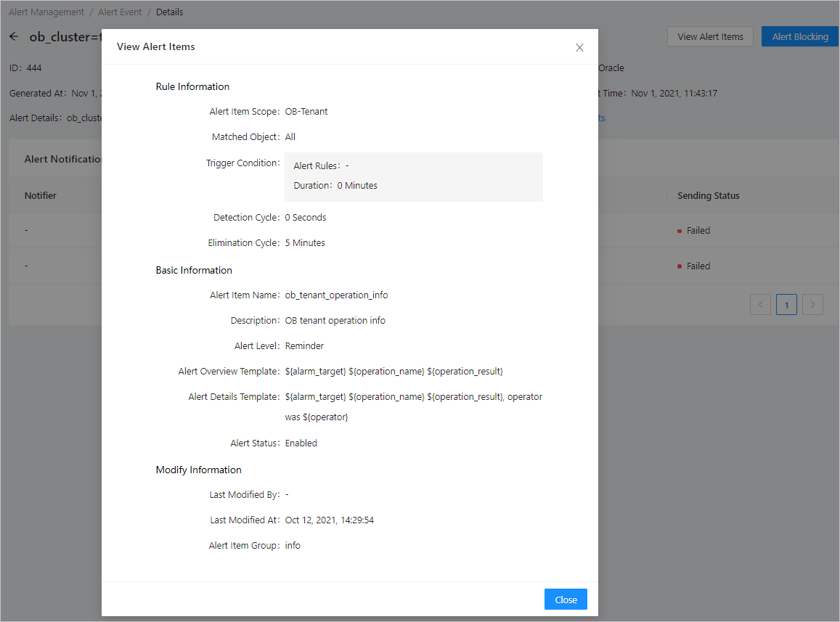Open the Alert Event breadcrumb
This screenshot has height=622, width=840.
pos(121,12)
